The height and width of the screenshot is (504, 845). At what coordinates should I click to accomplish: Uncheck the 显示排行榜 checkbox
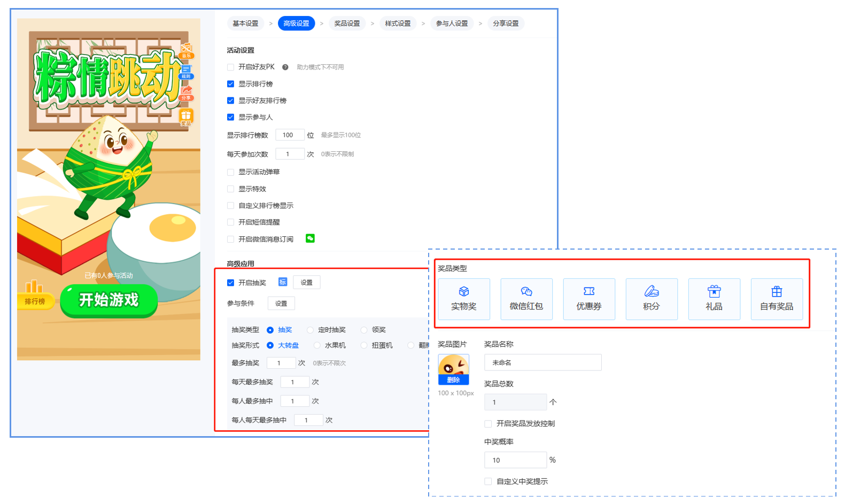(230, 84)
